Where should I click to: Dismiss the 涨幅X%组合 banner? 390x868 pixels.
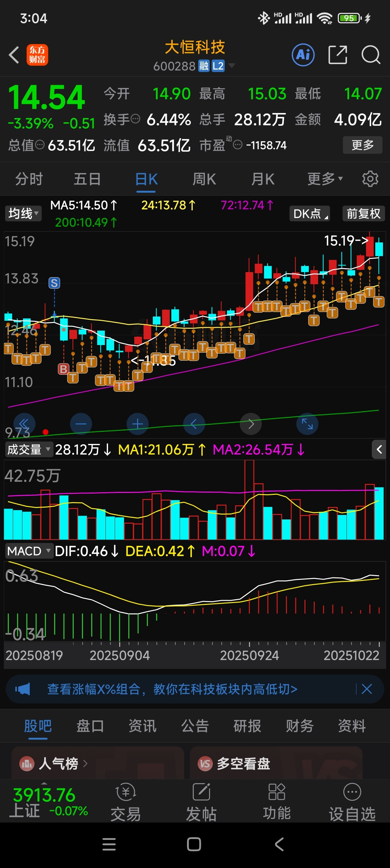click(367, 689)
